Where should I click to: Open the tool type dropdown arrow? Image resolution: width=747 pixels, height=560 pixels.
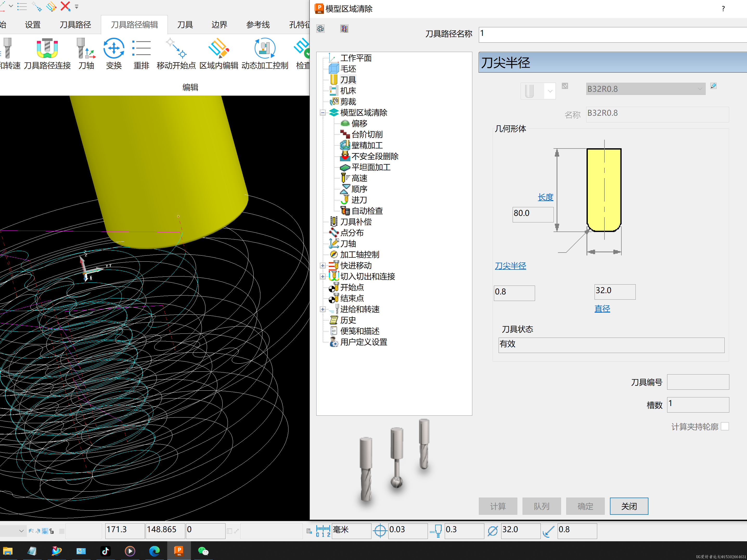[550, 91]
